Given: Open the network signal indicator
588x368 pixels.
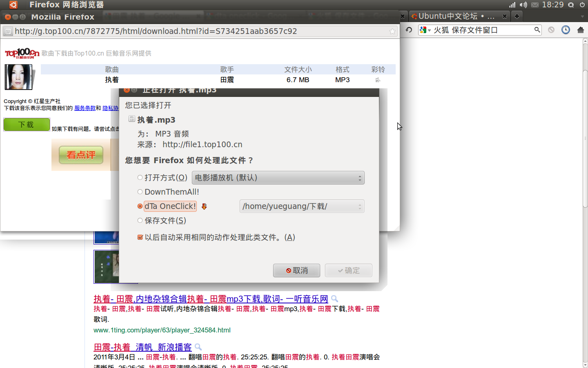Looking at the screenshot, I should point(512,5).
